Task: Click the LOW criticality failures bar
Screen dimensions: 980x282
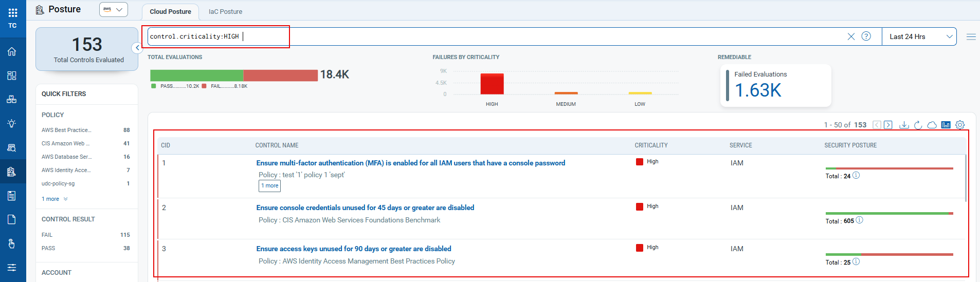Action: (x=640, y=93)
